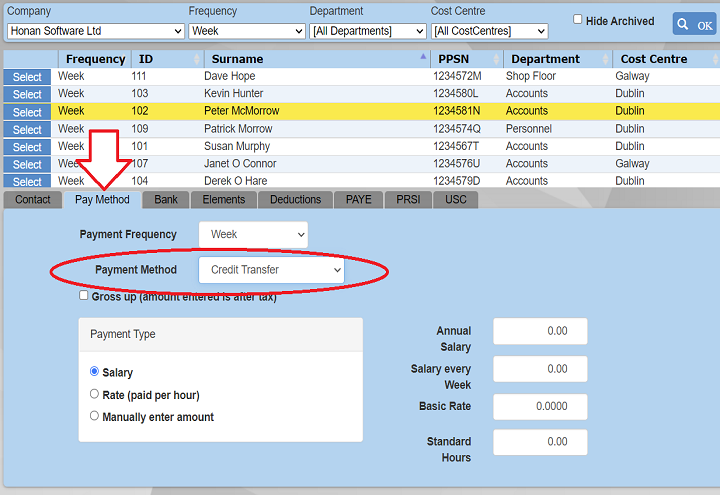Open the Payment Frequency dropdown
The width and height of the screenshot is (720, 495).
pyautogui.click(x=253, y=235)
